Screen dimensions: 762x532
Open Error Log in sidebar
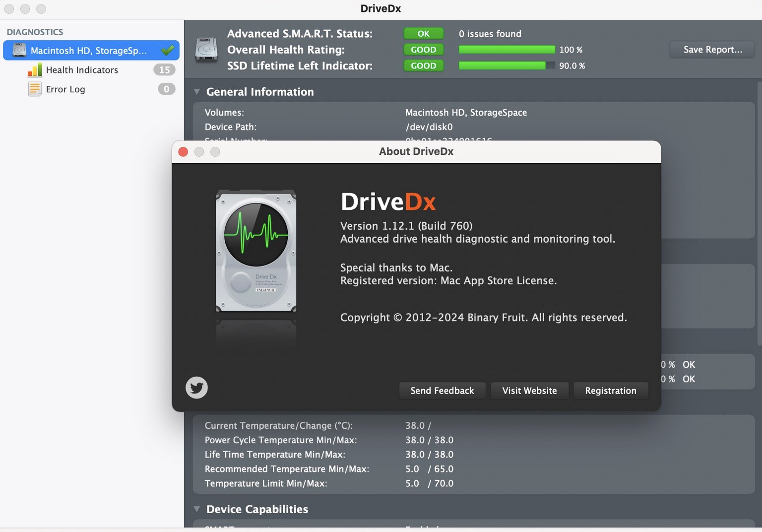coord(65,89)
